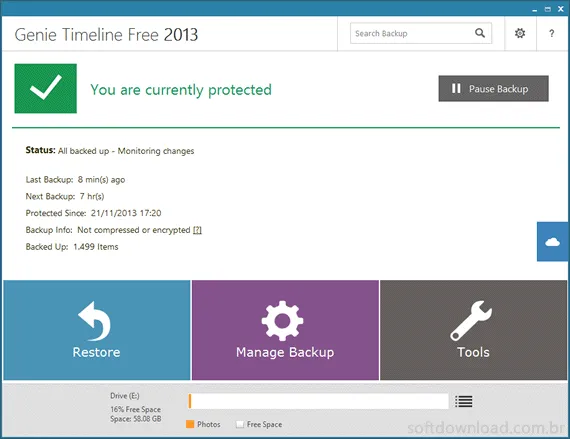
Task: Show drive breakdown list icon
Action: (463, 401)
